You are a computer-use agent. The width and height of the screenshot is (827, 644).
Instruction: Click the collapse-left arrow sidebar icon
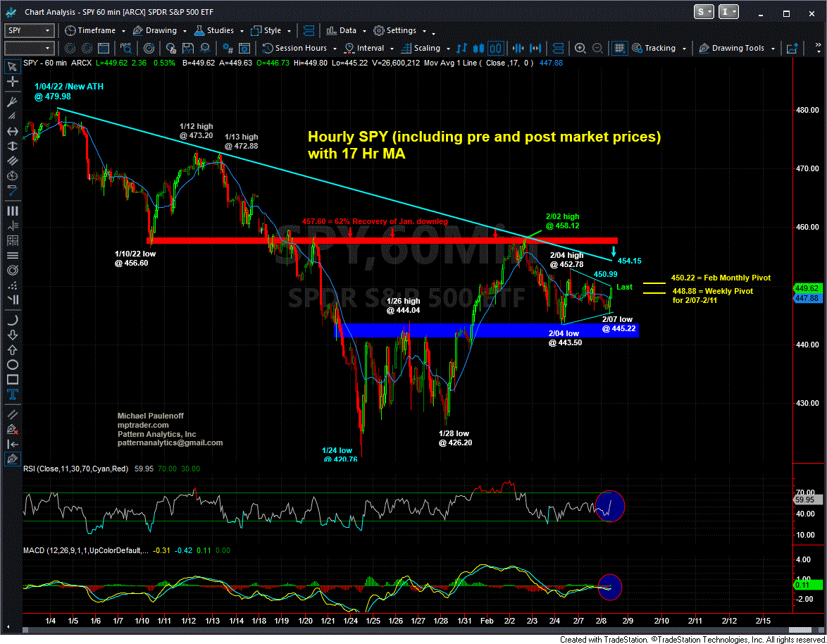(12, 444)
